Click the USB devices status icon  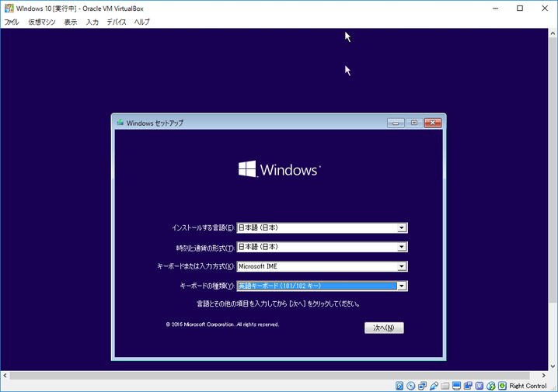[434, 386]
